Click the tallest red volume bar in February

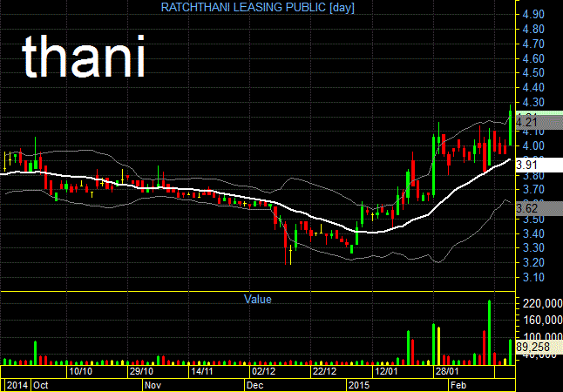[484, 348]
